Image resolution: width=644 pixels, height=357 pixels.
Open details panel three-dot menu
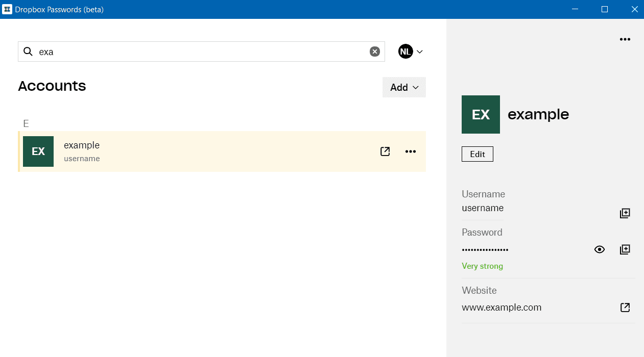pyautogui.click(x=625, y=39)
